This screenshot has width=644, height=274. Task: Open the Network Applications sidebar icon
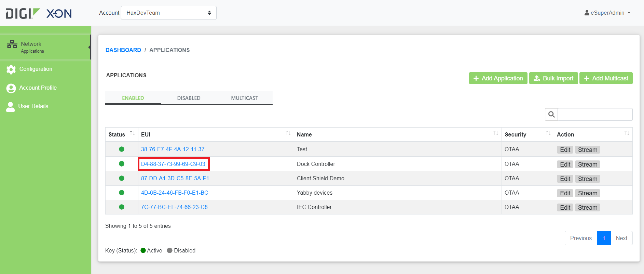12,44
